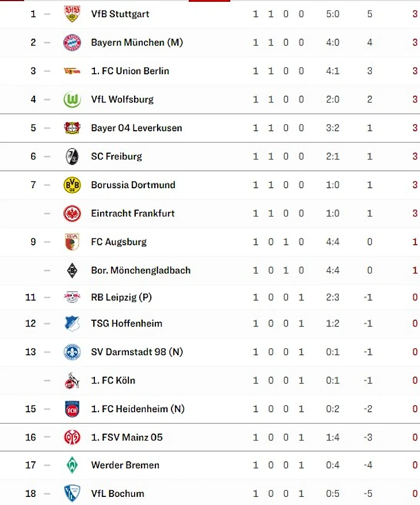
Task: Click the SC Freiburg crest
Action: point(72,157)
